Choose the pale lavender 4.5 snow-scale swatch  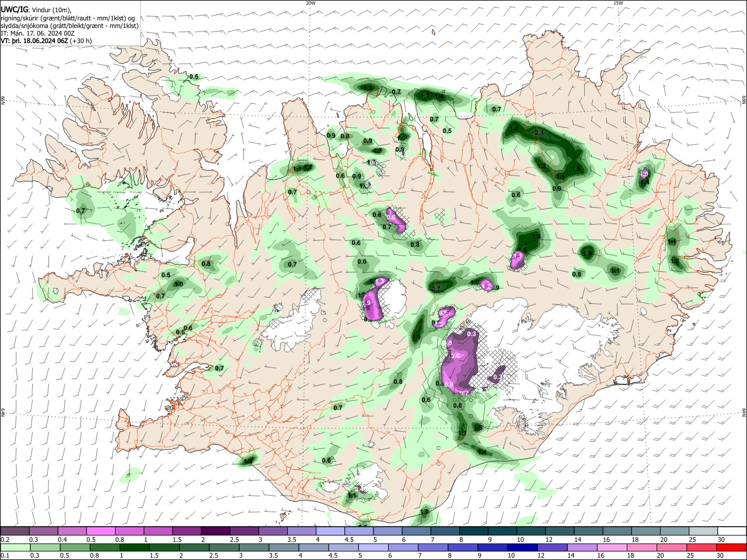click(359, 531)
